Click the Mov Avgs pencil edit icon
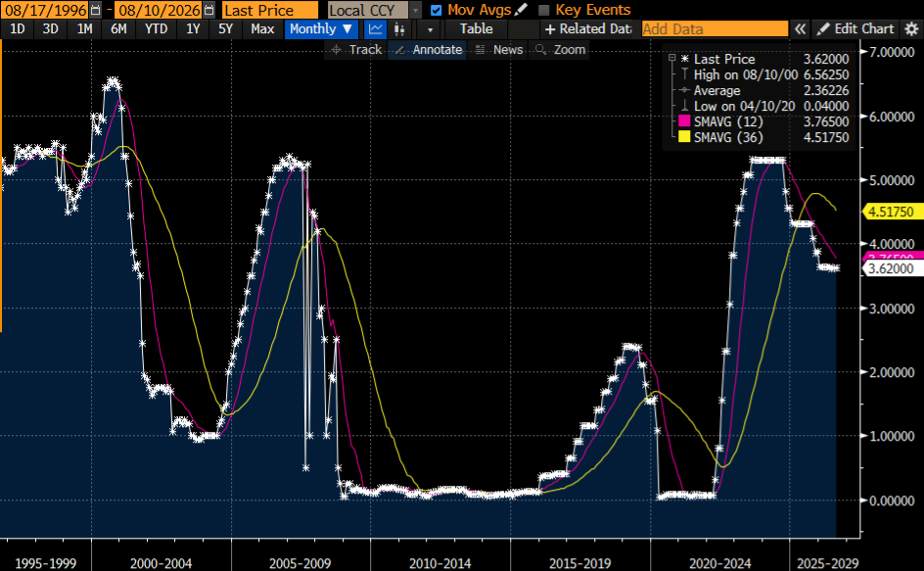Image resolution: width=924 pixels, height=571 pixels. [x=521, y=10]
